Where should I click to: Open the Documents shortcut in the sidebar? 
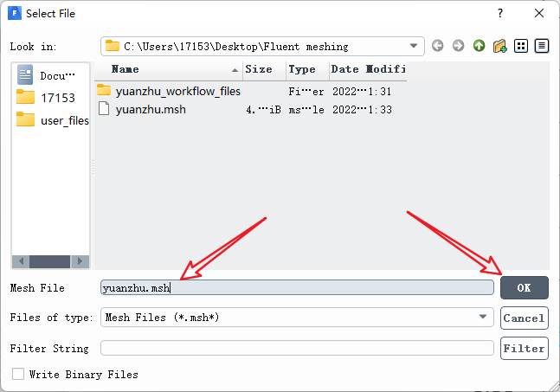coord(52,75)
